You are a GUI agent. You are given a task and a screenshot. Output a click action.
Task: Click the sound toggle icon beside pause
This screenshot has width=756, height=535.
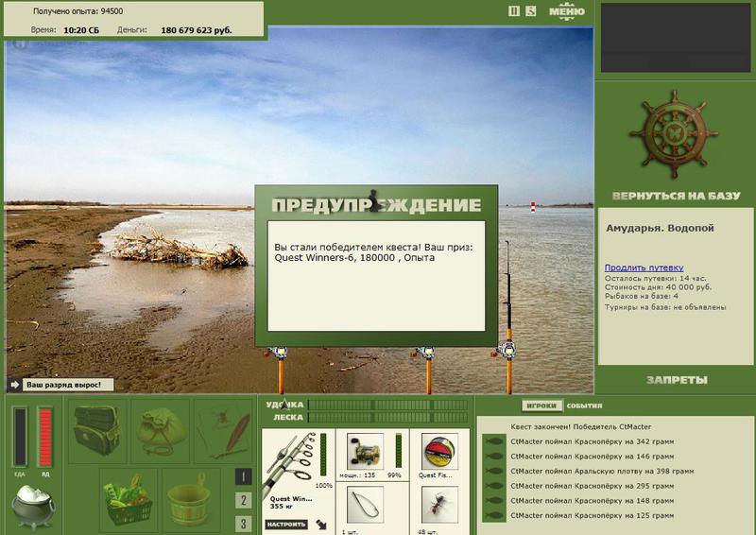[530, 11]
